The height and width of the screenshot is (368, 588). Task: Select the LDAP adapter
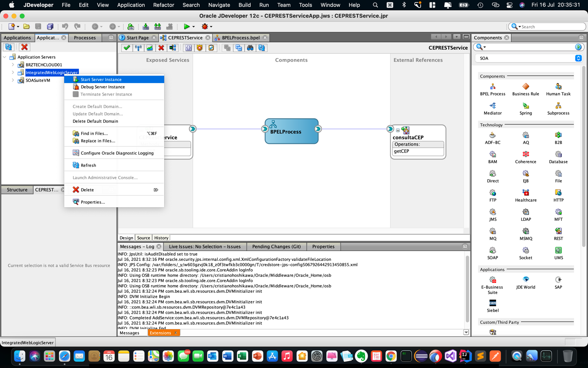coord(526,212)
